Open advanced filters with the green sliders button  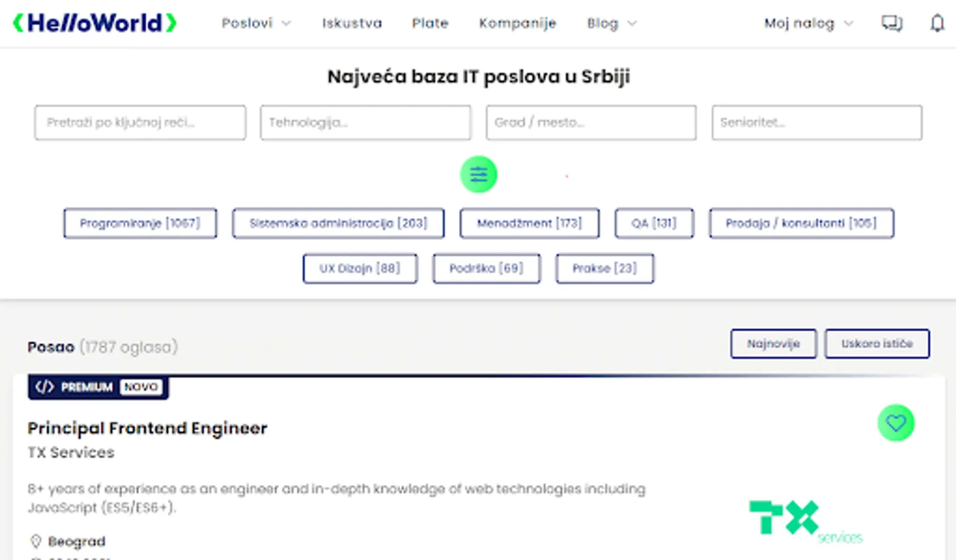(x=478, y=174)
